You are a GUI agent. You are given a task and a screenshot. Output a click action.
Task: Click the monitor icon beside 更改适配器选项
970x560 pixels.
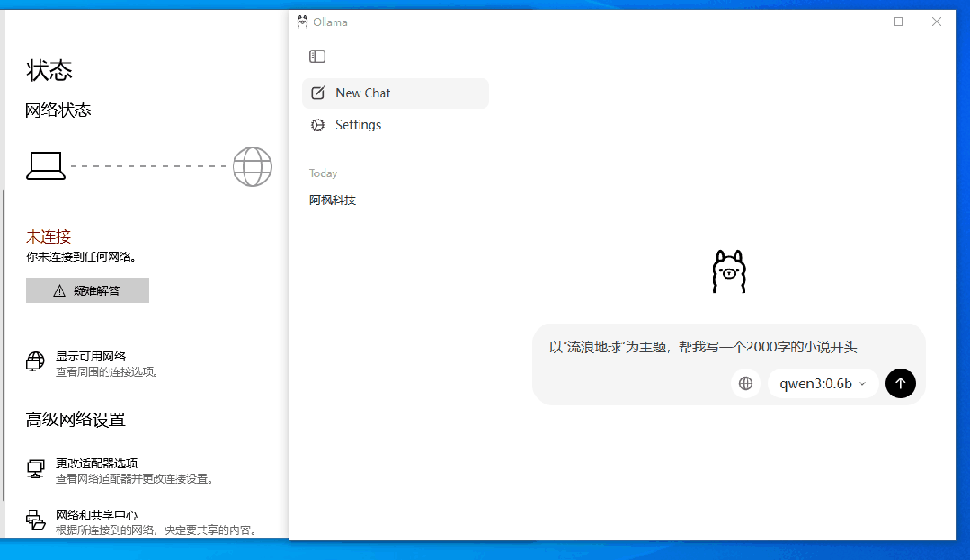[34, 468]
